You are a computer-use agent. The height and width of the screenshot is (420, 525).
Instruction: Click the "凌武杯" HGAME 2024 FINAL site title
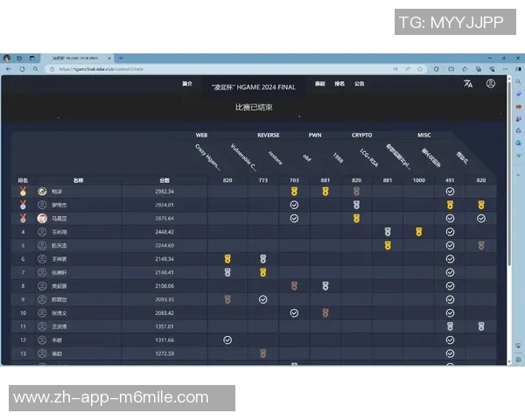[x=253, y=87]
